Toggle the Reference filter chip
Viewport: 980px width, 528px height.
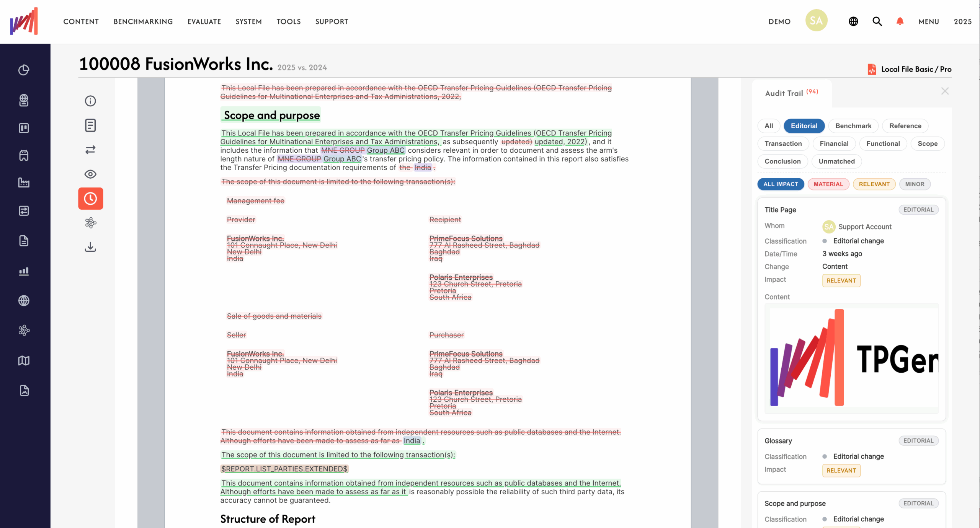pos(905,126)
